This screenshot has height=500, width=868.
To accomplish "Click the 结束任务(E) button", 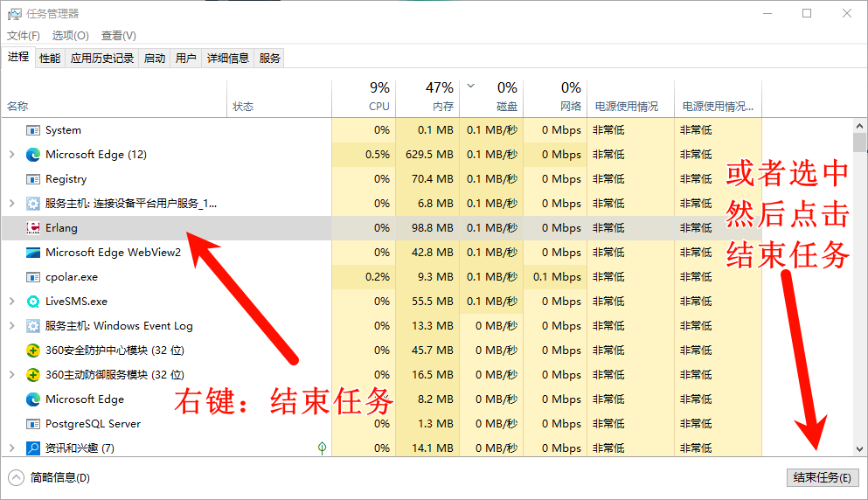I will click(822, 477).
